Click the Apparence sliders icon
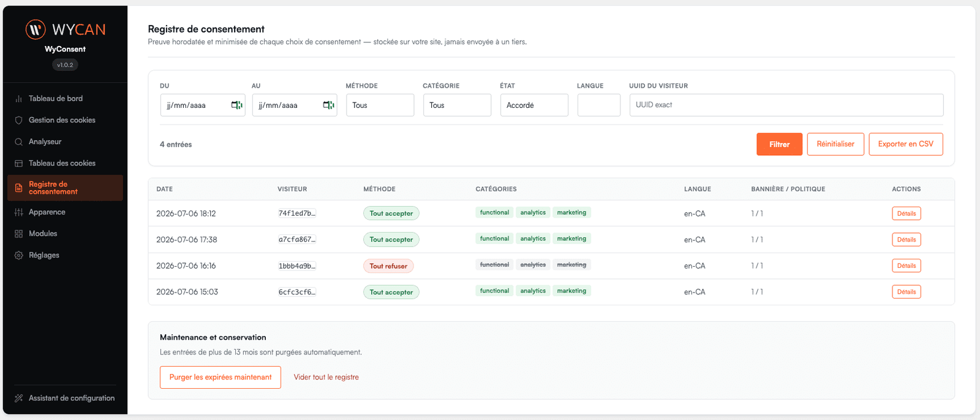The width and height of the screenshot is (980, 420). click(x=18, y=212)
